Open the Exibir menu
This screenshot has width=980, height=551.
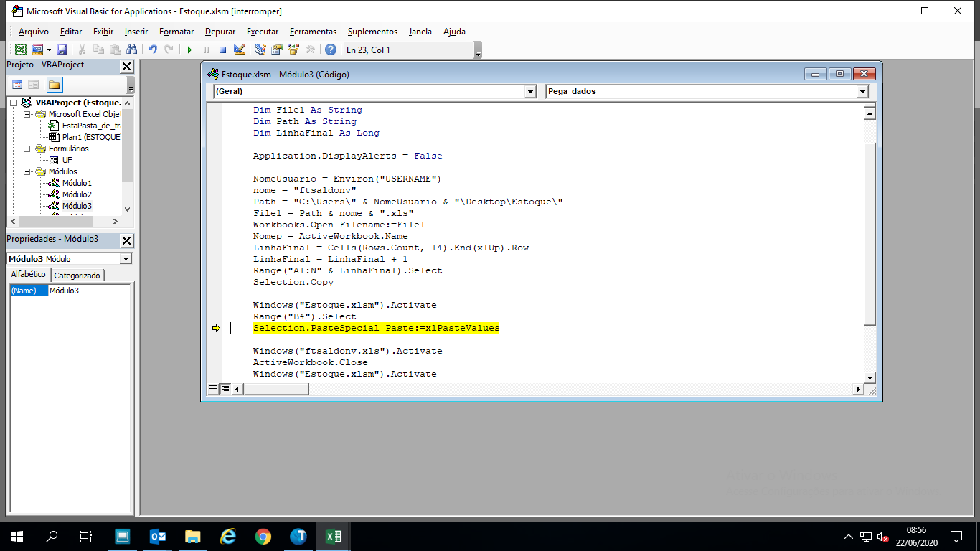click(x=103, y=32)
